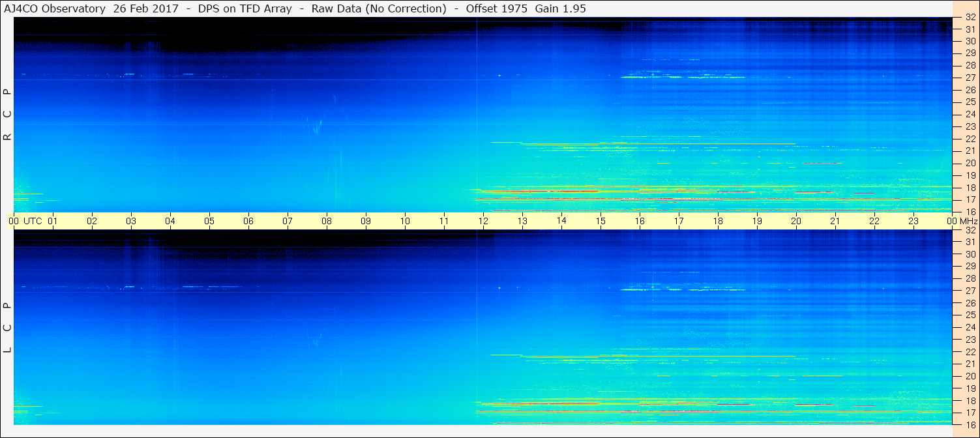
Task: Click 23 MHz label on RCP frequency scale
Action: 970,126
